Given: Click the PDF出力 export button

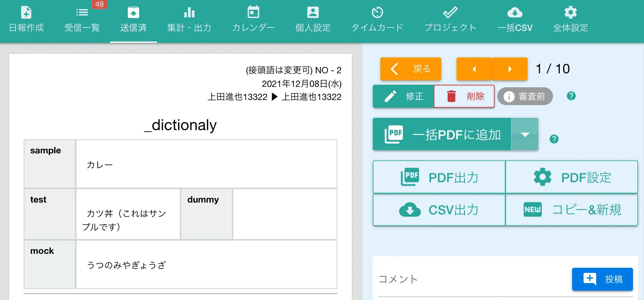Looking at the screenshot, I should click(438, 177).
